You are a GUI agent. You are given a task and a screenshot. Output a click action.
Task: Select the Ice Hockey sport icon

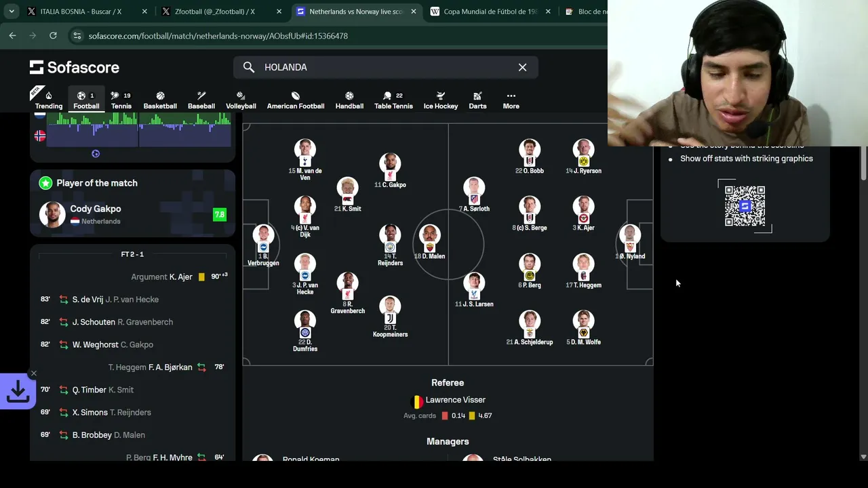(x=441, y=100)
